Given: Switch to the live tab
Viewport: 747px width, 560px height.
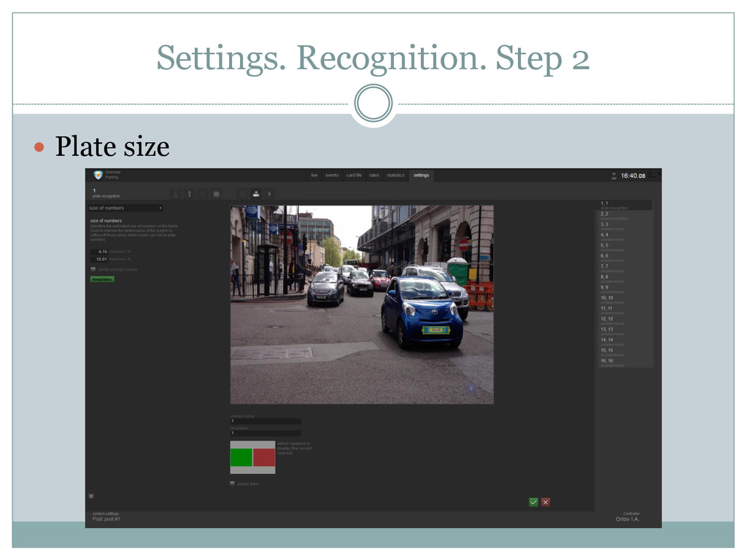Looking at the screenshot, I should (x=314, y=175).
